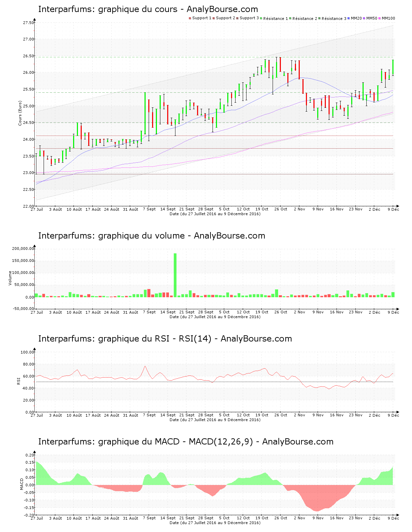Select the 0.20 value on MACD axis
This screenshot has height=532, width=412.
pyautogui.click(x=31, y=455)
